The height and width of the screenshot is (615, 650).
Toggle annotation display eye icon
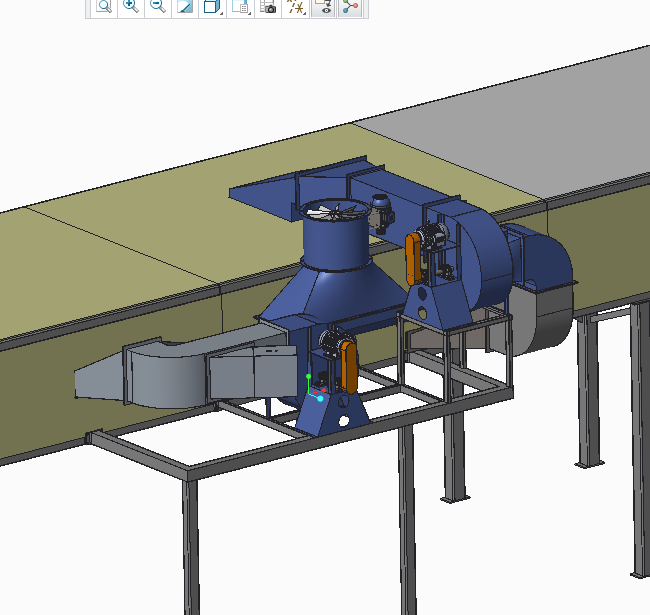[x=323, y=7]
